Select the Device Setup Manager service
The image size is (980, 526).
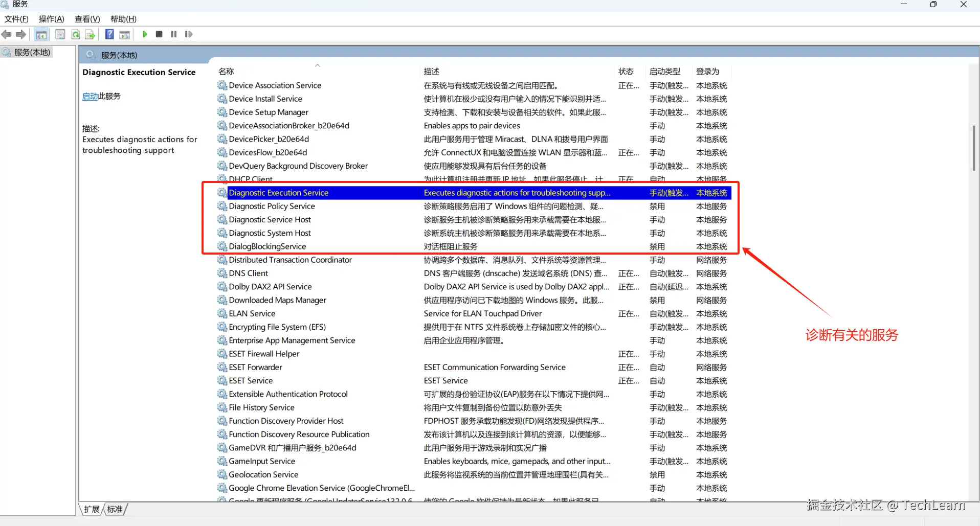point(474,112)
